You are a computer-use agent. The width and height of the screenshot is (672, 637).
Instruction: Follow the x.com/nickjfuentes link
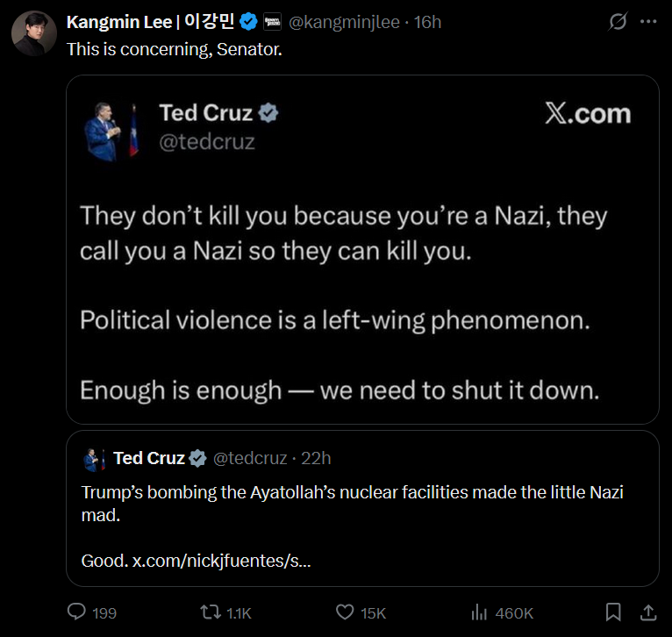point(221,561)
